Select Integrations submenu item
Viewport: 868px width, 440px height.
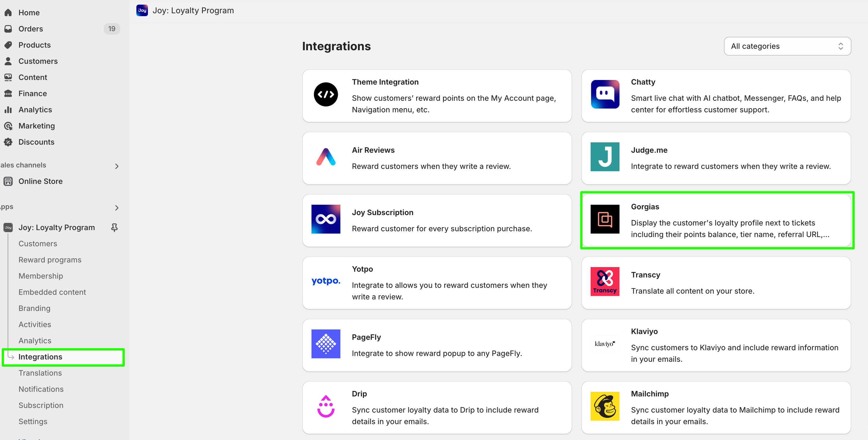click(x=40, y=357)
